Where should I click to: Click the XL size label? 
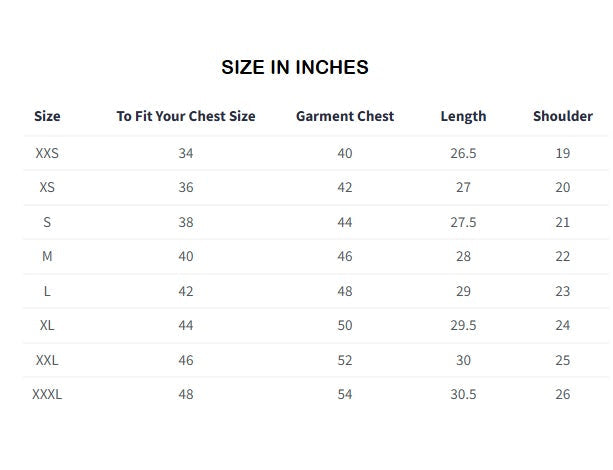47,325
